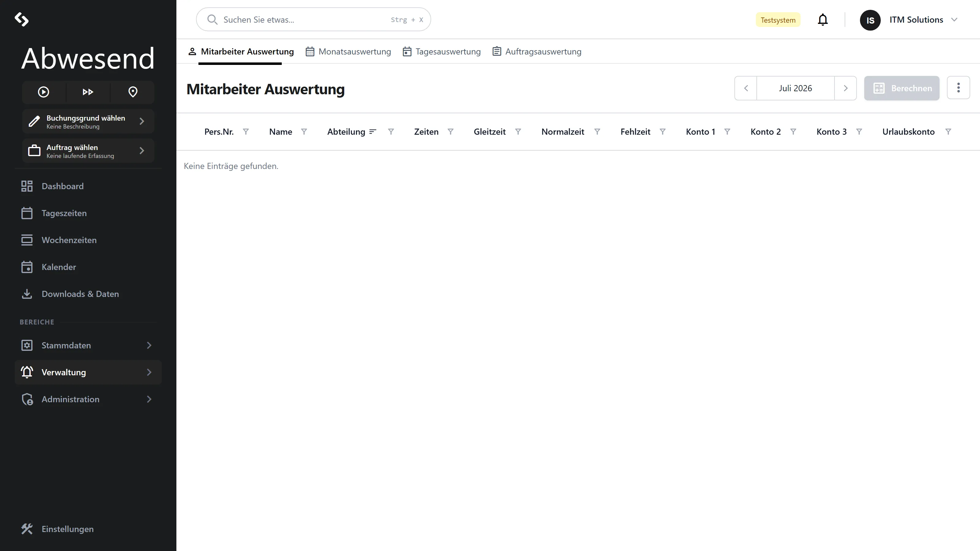Screen dimensions: 980x551
Task: Open Wochenzeiten in sidebar
Action: click(x=88, y=240)
